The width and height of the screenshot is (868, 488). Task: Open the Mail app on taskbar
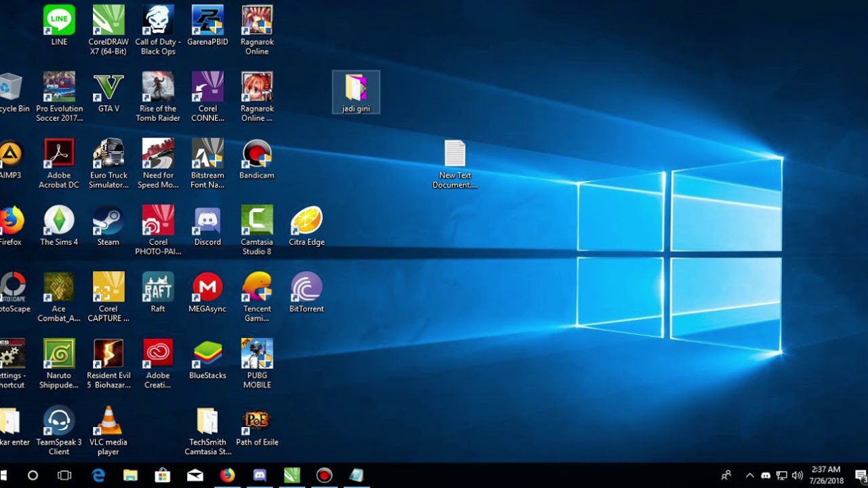point(195,476)
